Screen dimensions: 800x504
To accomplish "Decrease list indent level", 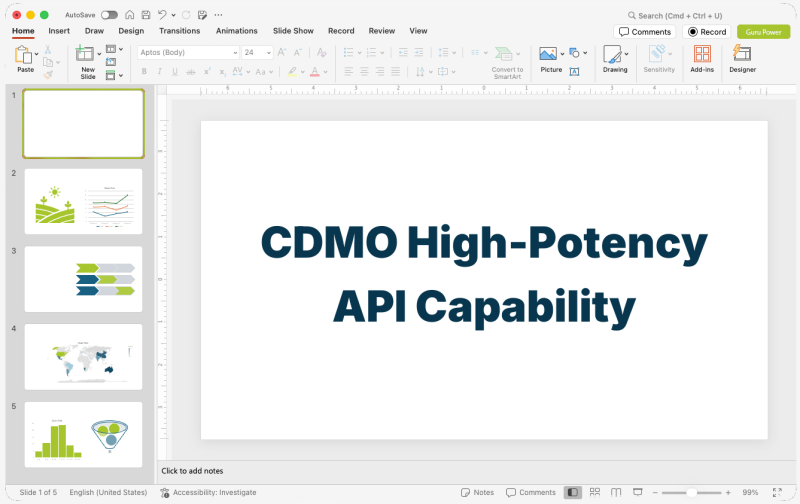I will click(x=403, y=52).
